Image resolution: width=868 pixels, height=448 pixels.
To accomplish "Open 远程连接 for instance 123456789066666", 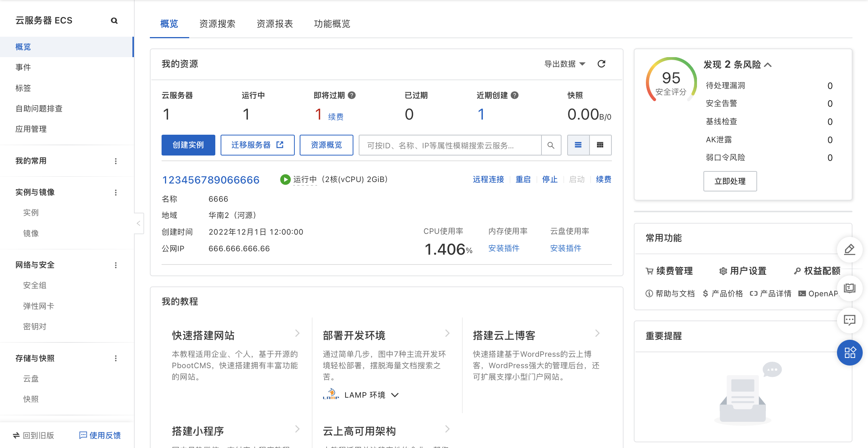I will [x=488, y=179].
